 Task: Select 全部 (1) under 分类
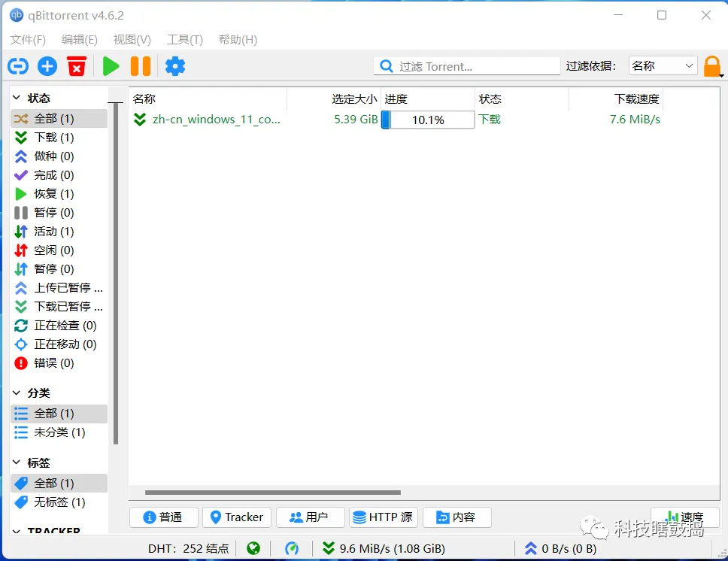59,414
